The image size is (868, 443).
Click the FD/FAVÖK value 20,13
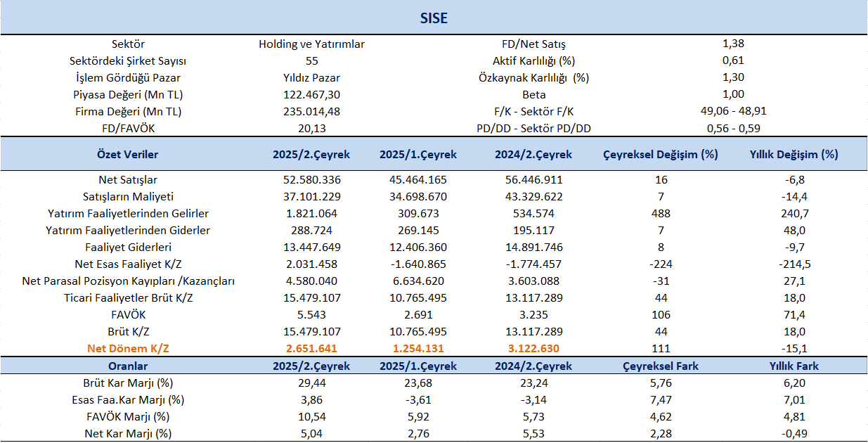tap(311, 128)
